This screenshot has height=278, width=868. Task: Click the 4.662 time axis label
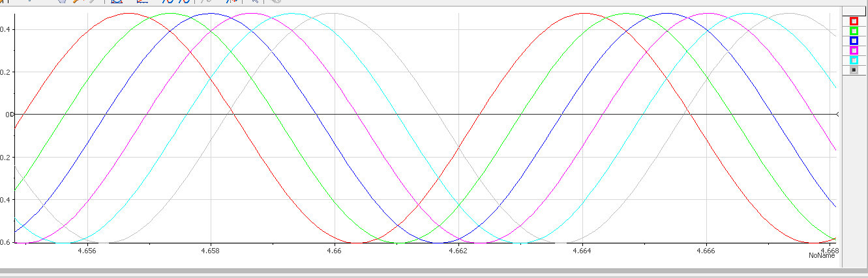(x=458, y=251)
